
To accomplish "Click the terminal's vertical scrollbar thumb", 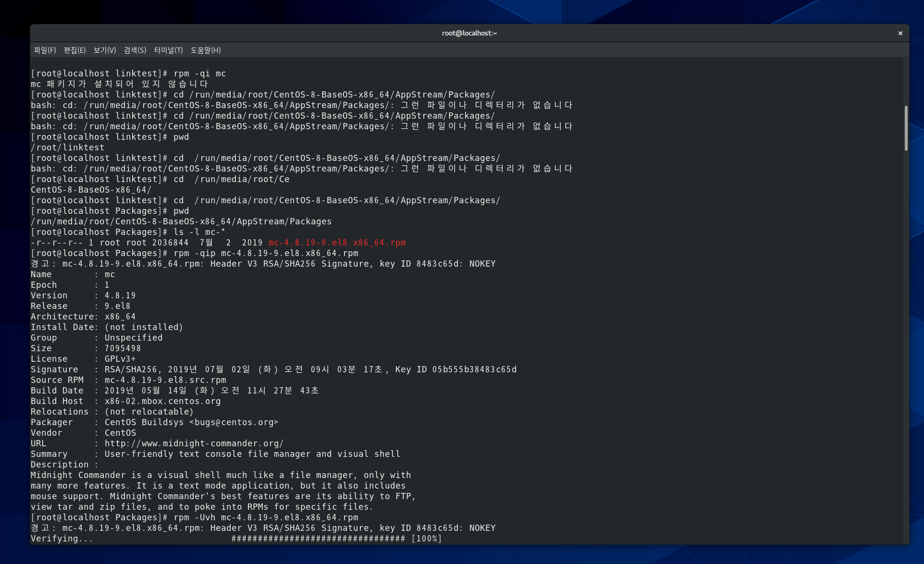I will 906,128.
